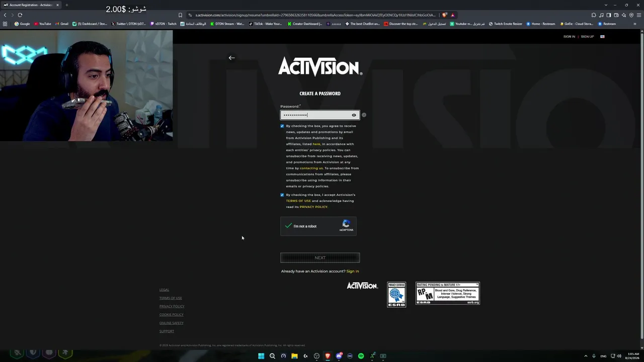The image size is (644, 362).
Task: Open the YouTube bookmark
Action: tap(43, 24)
